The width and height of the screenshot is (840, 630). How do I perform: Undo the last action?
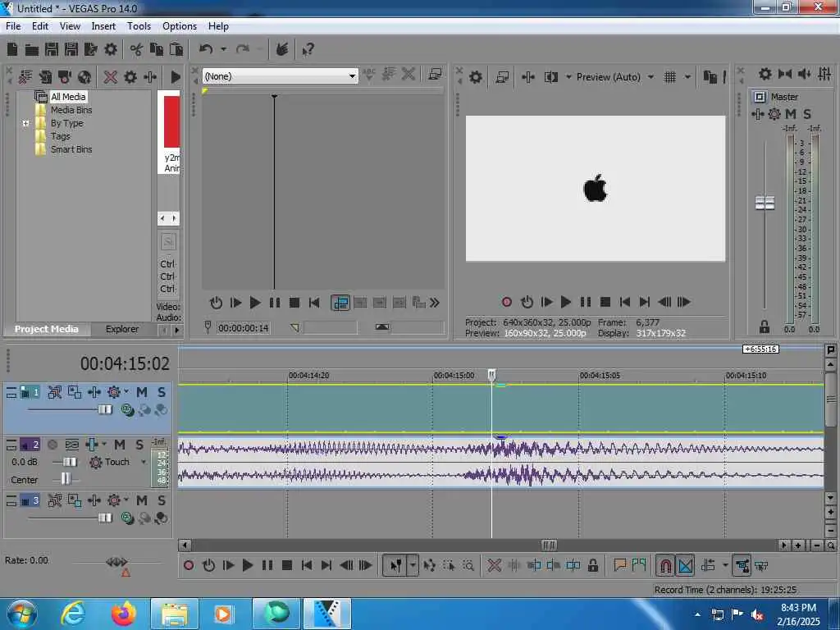pyautogui.click(x=206, y=50)
